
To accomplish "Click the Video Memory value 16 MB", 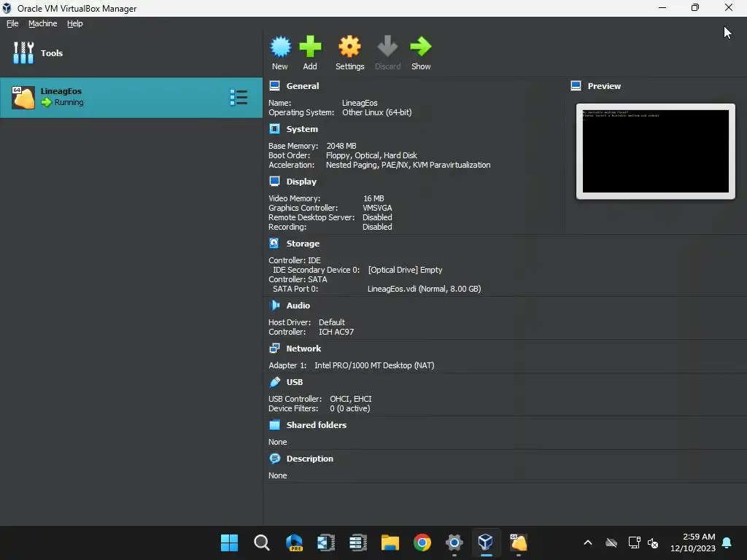I will coord(373,198).
